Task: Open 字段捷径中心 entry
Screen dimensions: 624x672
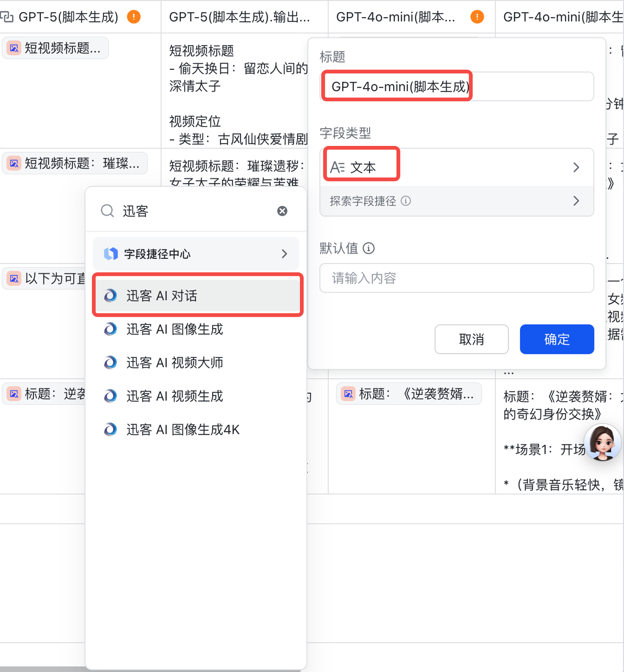Action: (196, 254)
